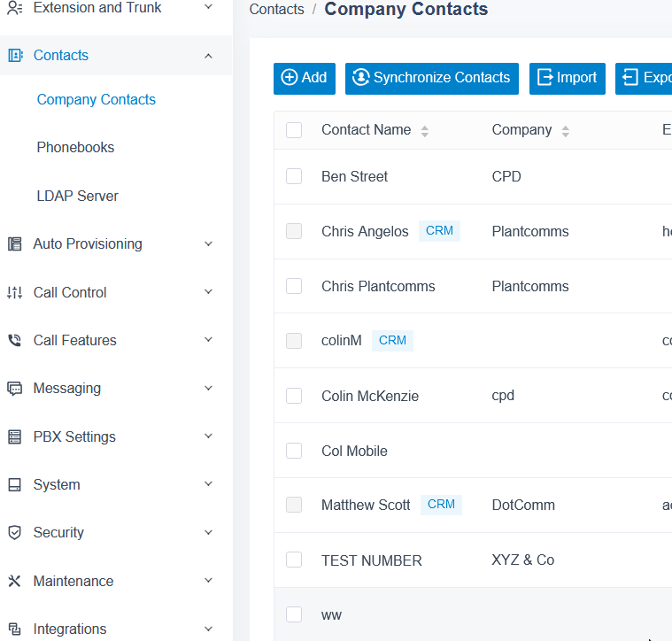Expand Call Features chevron
Viewport: 672px width, 641px height.
click(x=208, y=340)
